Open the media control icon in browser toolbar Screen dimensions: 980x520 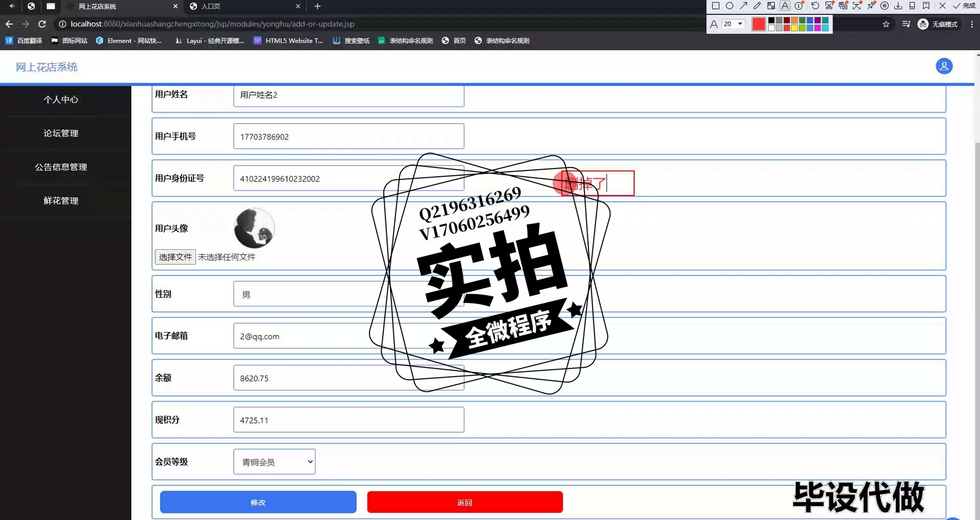[906, 24]
